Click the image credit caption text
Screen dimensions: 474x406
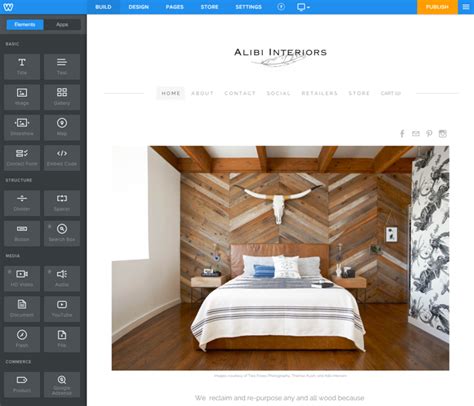pyautogui.click(x=280, y=376)
